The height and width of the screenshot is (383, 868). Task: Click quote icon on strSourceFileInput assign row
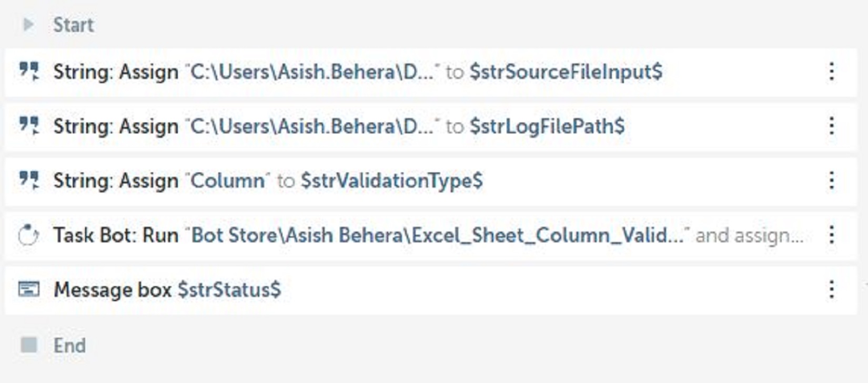click(29, 71)
